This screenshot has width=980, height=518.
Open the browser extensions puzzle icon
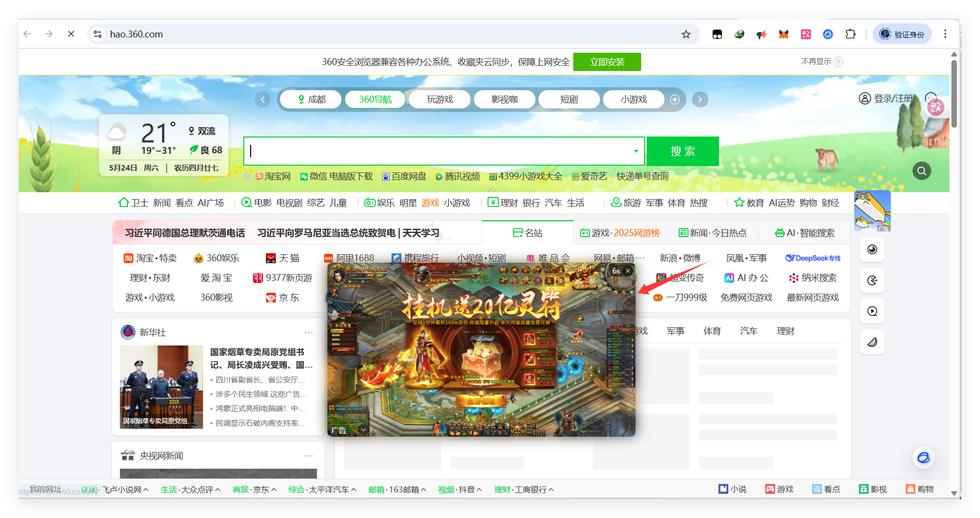850,34
